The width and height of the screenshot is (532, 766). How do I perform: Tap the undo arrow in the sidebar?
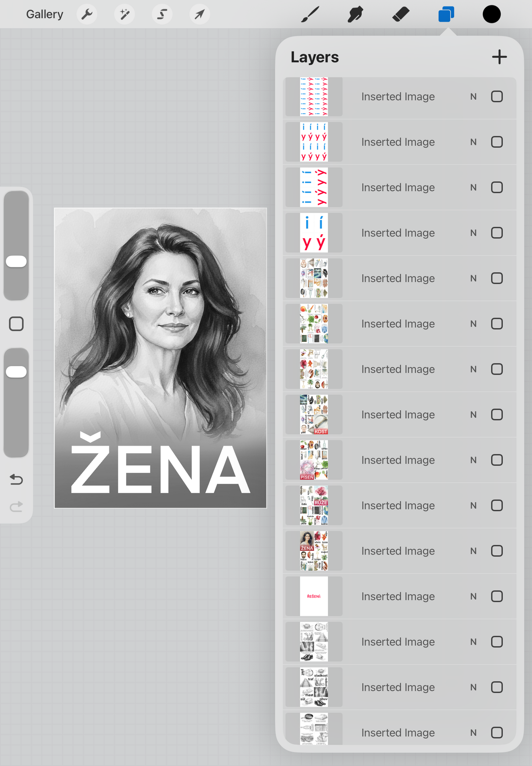[16, 479]
